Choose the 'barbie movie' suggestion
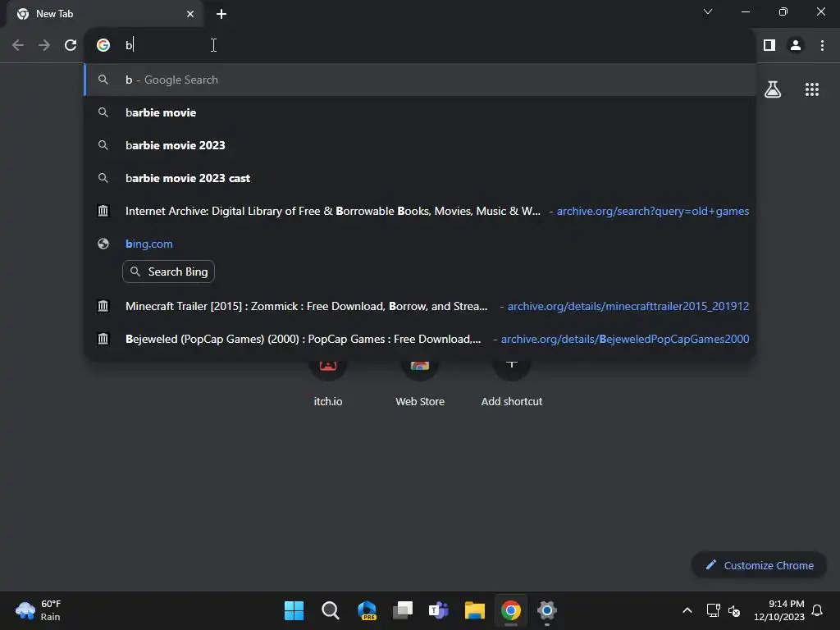The width and height of the screenshot is (840, 630). click(420, 112)
